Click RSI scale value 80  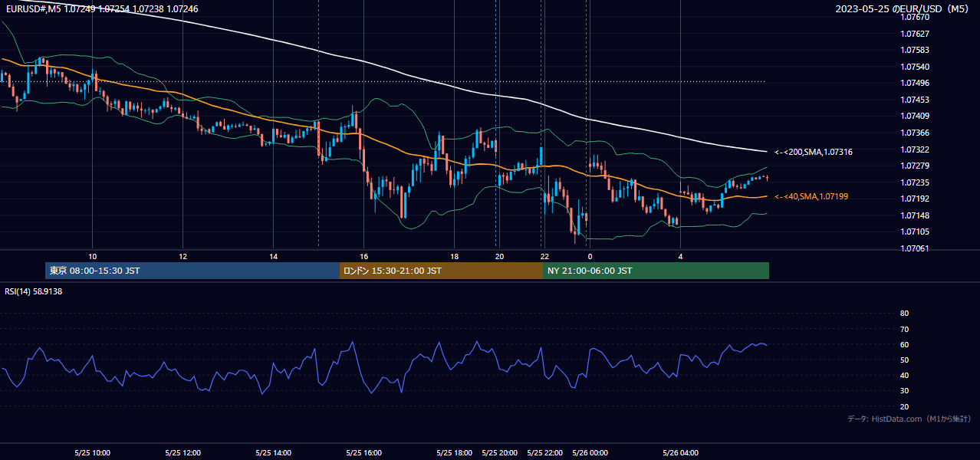904,314
